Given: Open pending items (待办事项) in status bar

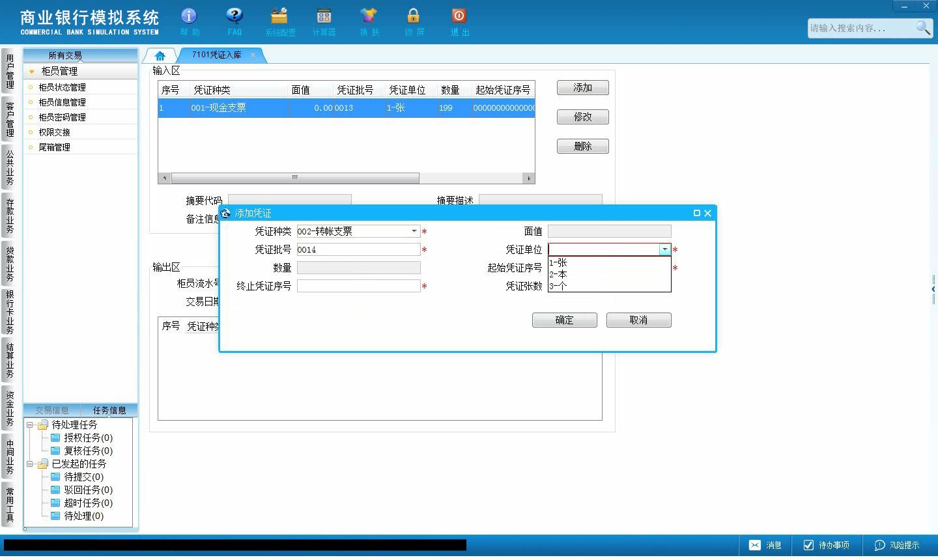Looking at the screenshot, I should pos(826,545).
